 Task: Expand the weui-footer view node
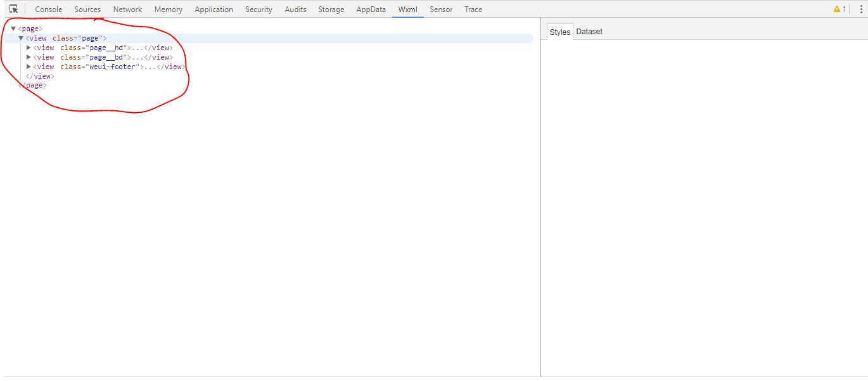[x=29, y=67]
